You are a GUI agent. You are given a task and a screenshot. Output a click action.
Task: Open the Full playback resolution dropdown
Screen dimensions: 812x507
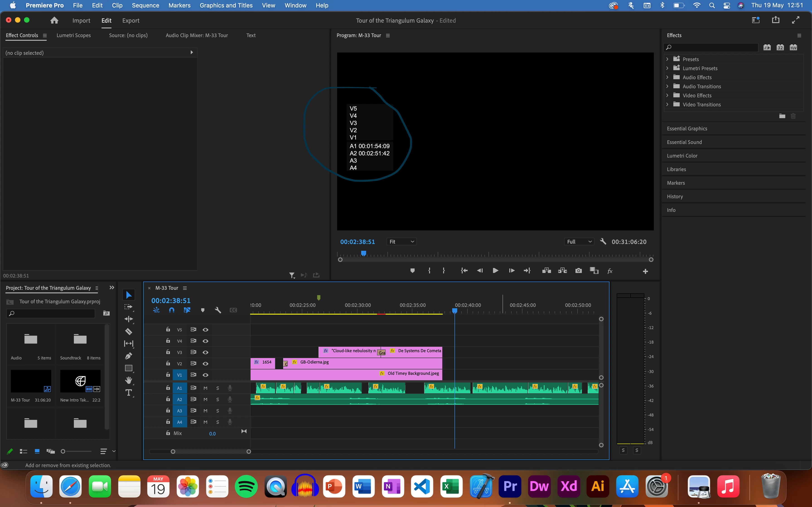coord(579,242)
